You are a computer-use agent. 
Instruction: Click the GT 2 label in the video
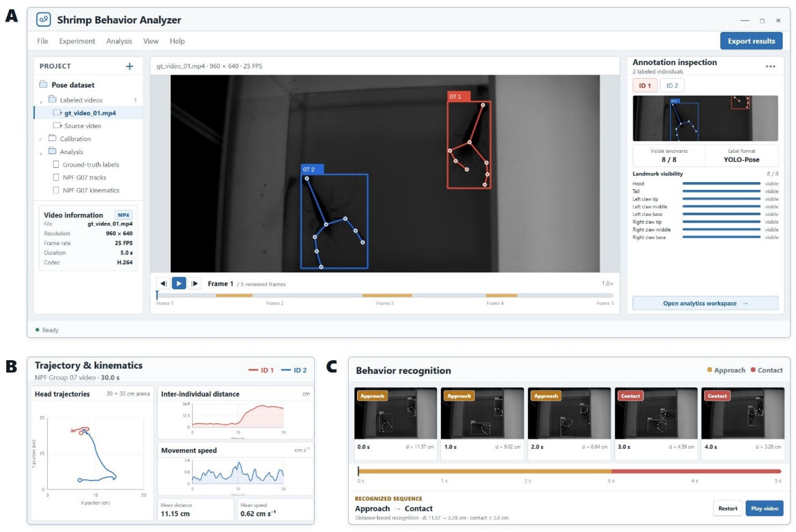tap(312, 169)
